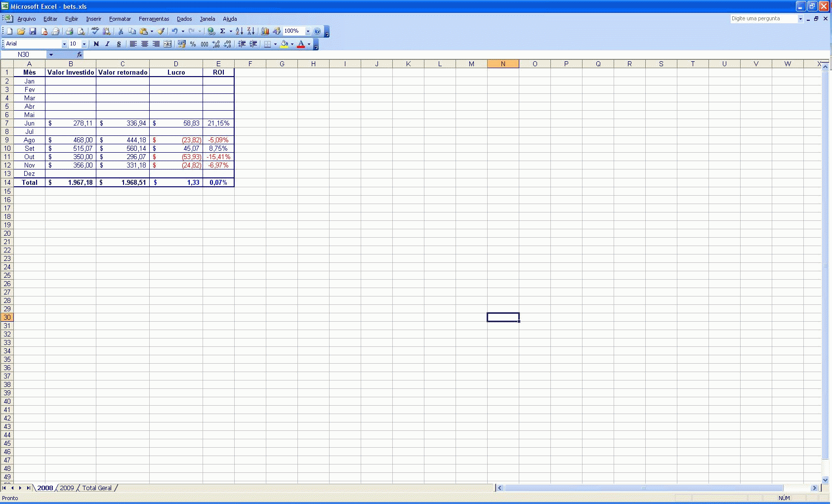Open the Editar menu
The height and width of the screenshot is (504, 832).
click(x=50, y=19)
